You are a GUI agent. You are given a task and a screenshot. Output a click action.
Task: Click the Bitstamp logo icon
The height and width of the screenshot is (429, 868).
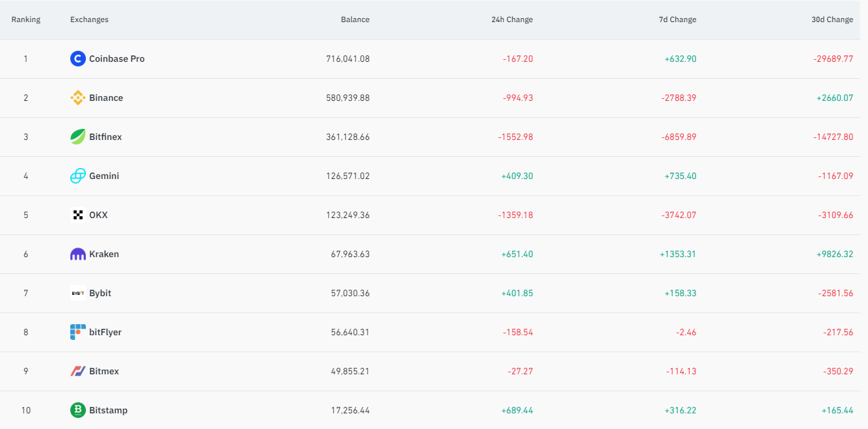tap(78, 410)
